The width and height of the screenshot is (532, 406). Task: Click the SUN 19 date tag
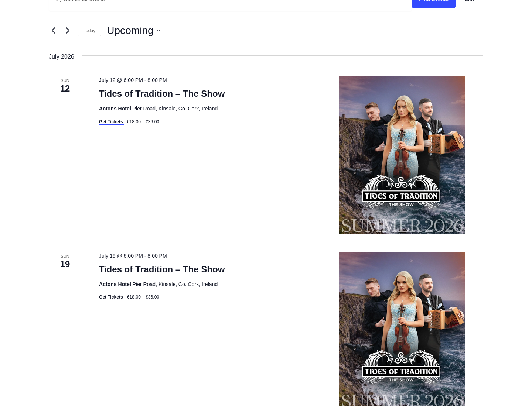(x=65, y=261)
